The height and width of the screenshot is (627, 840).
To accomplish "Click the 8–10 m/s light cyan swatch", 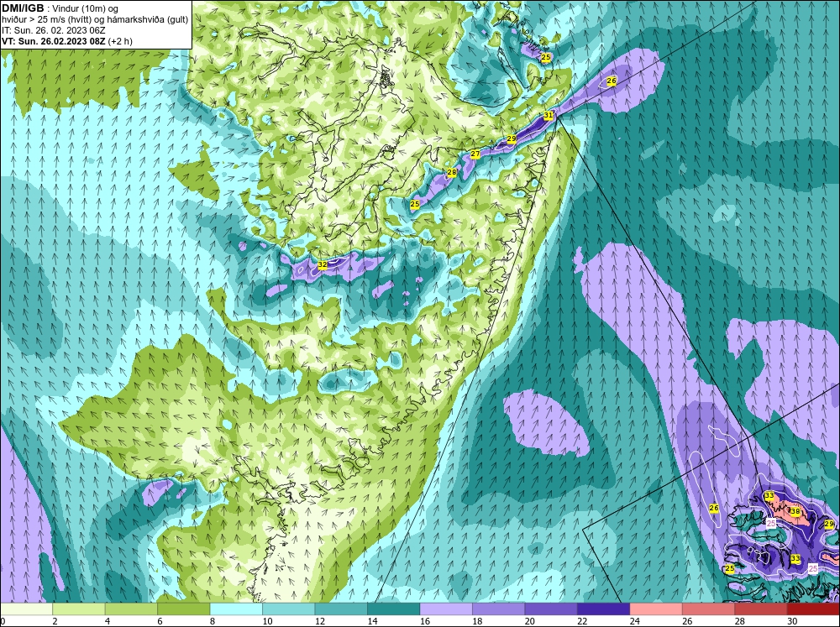I will point(236,609).
